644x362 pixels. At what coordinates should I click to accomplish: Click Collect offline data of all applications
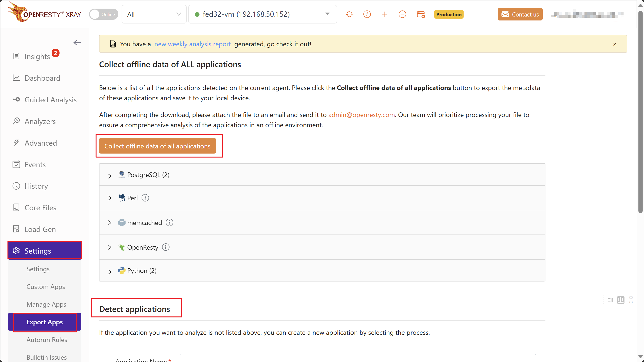click(157, 146)
